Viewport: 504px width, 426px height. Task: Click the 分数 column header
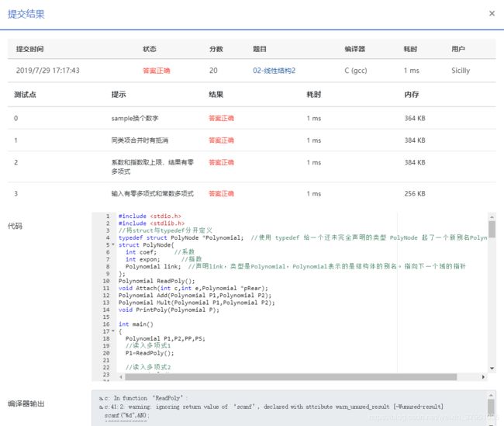[216, 49]
